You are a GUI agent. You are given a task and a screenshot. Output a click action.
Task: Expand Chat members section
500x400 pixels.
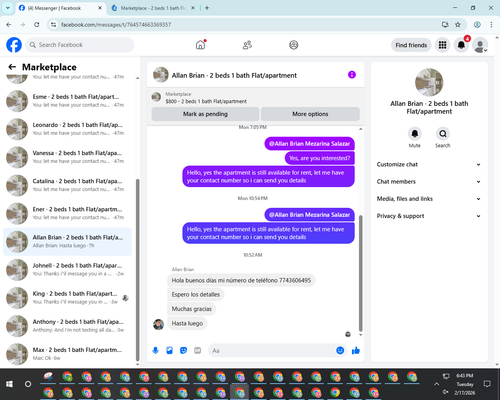[x=429, y=182]
